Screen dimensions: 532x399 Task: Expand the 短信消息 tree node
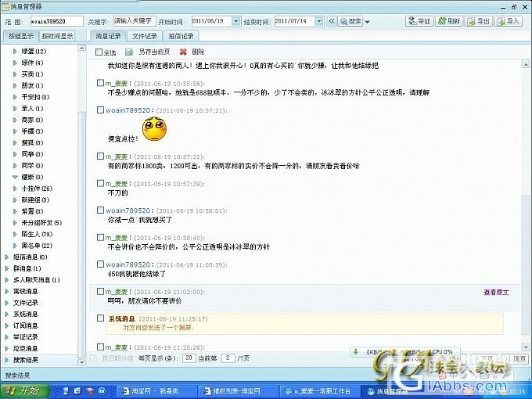point(9,257)
